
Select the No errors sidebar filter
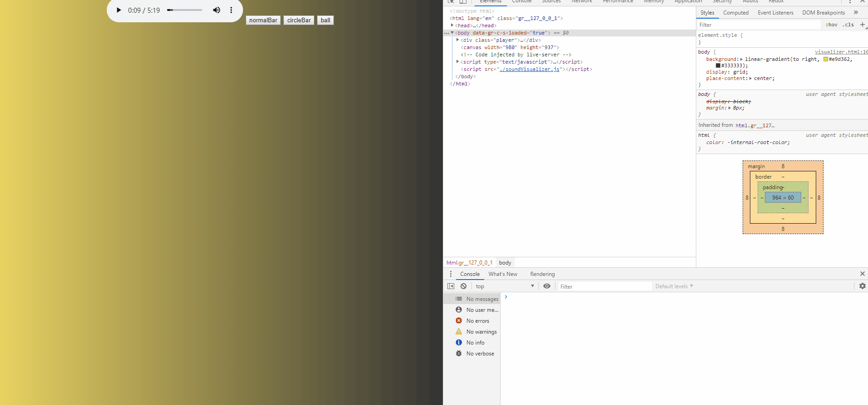tap(471, 320)
